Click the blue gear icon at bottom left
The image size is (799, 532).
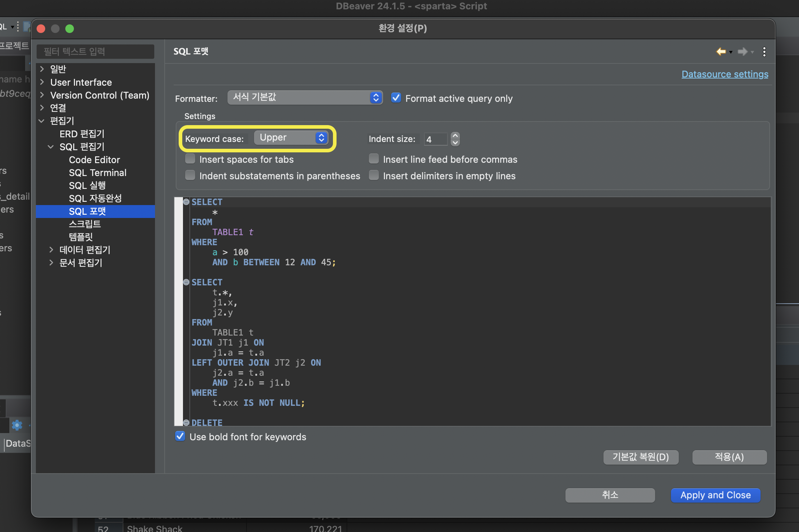tap(17, 425)
